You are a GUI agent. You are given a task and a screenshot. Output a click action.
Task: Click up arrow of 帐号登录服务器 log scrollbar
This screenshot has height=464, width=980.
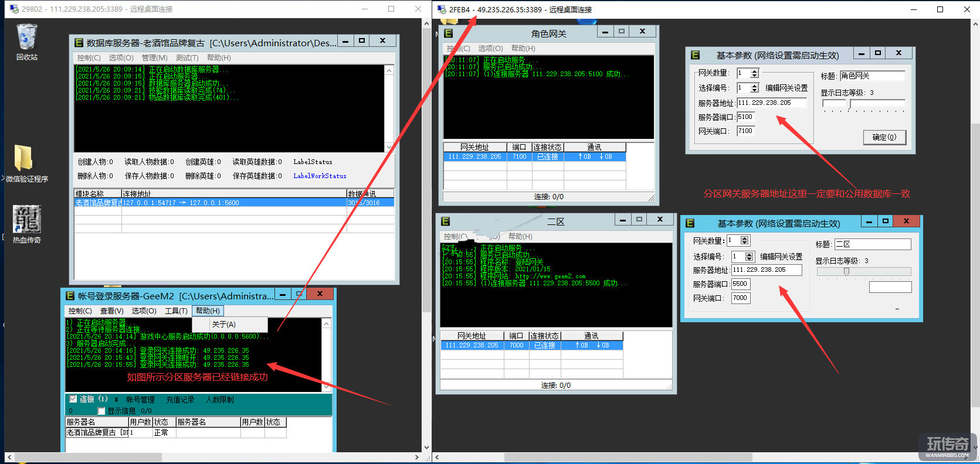tap(326, 323)
